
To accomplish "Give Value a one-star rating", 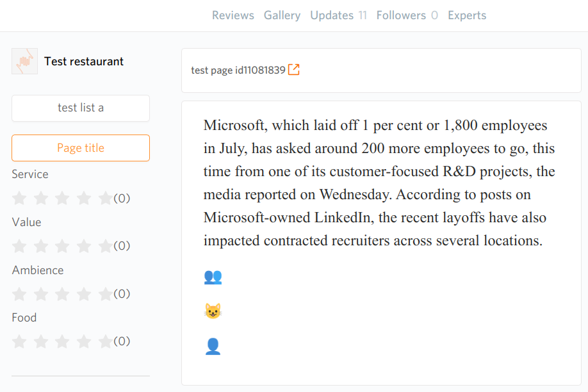I will click(19, 246).
